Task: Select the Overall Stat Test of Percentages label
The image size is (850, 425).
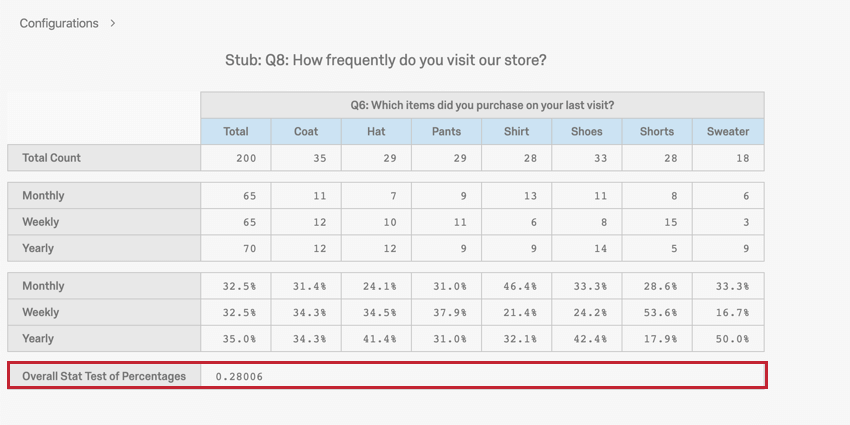Action: [x=104, y=376]
